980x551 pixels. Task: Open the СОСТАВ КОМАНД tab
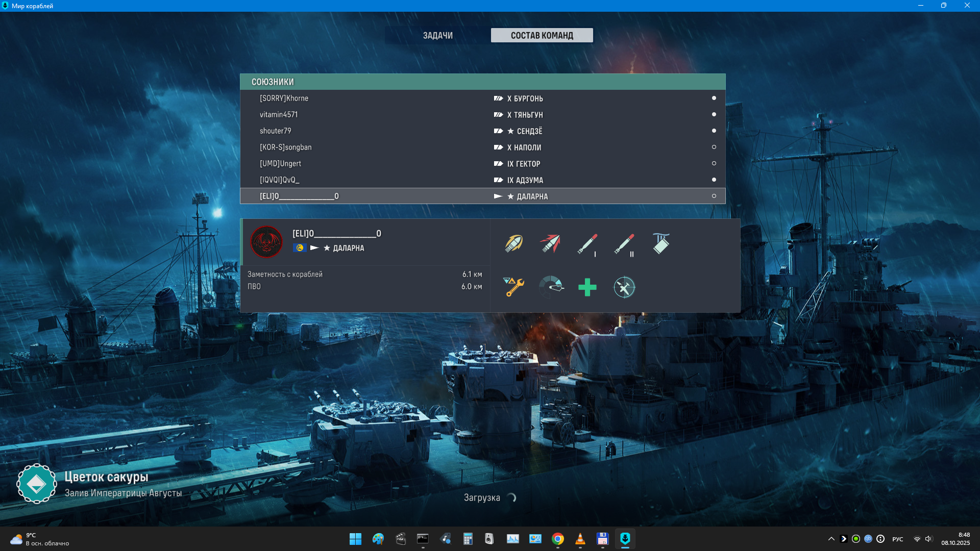click(542, 35)
